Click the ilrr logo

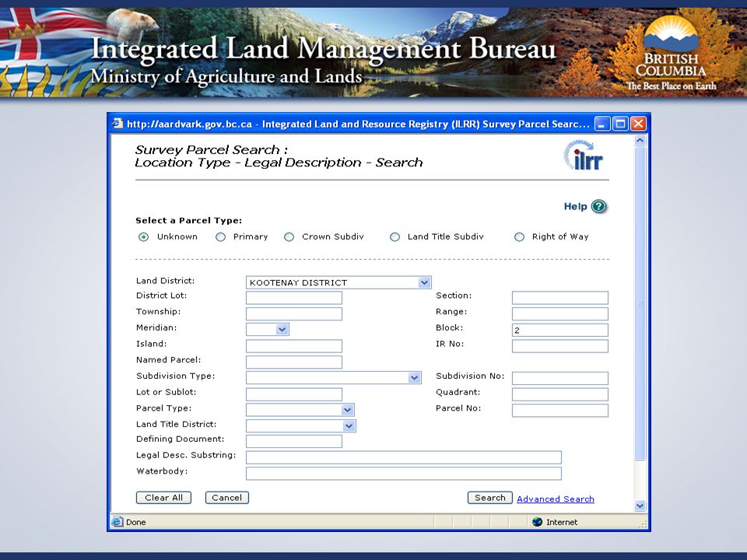pos(584,156)
